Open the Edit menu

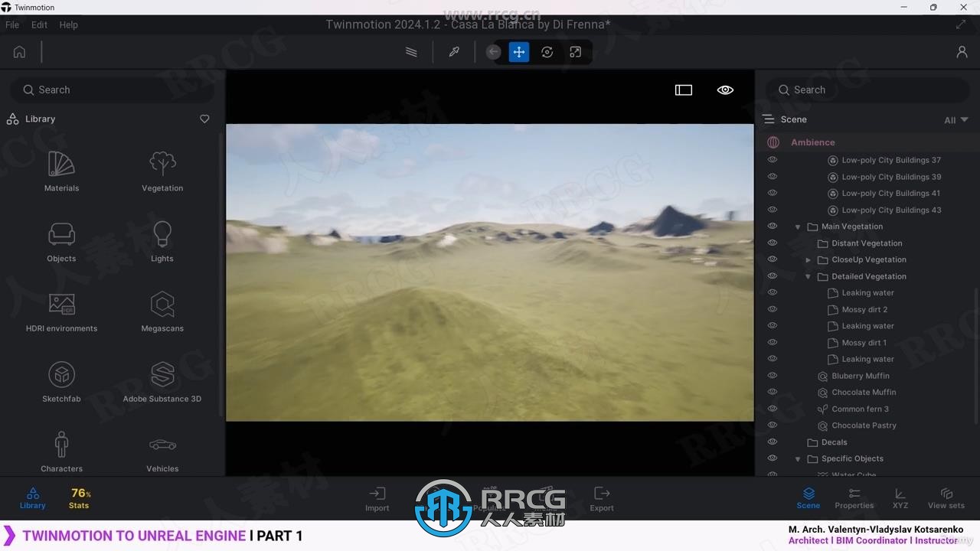click(x=39, y=24)
